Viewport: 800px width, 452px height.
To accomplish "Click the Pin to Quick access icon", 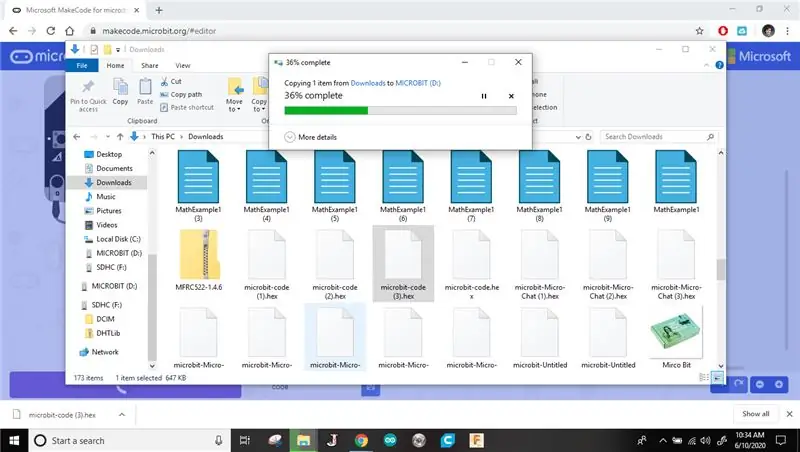I will click(x=88, y=87).
